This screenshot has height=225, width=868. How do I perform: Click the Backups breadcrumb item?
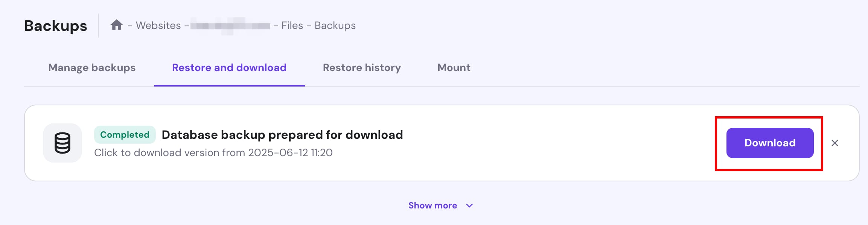tap(335, 26)
